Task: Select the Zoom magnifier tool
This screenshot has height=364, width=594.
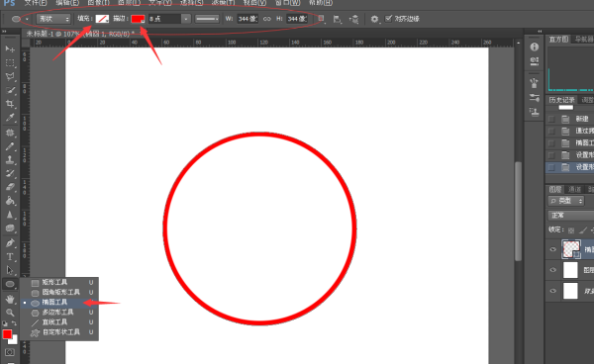Action: (x=10, y=313)
